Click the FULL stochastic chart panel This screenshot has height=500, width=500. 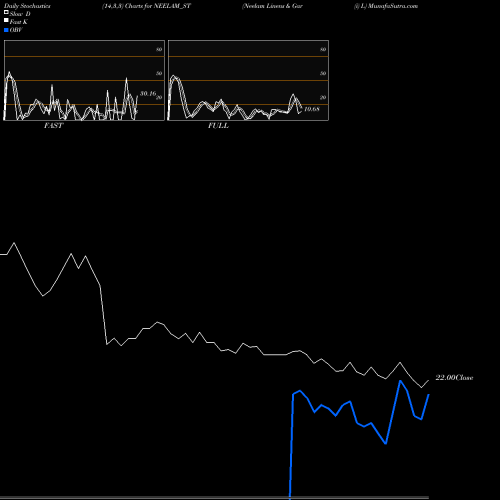point(248,80)
